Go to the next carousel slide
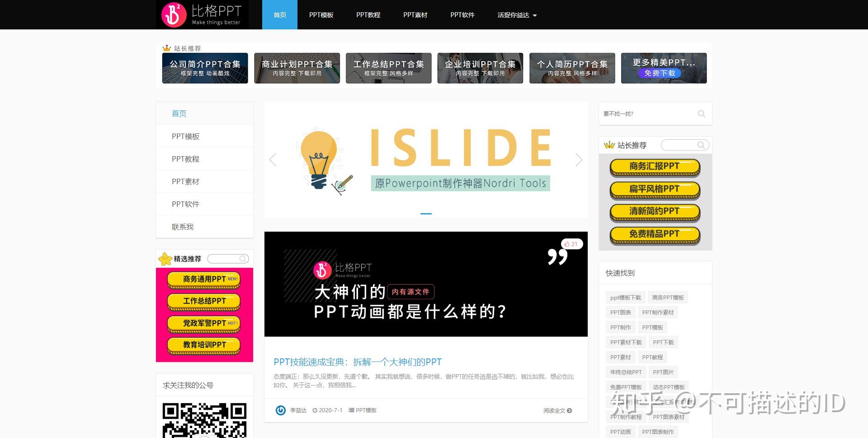 pyautogui.click(x=579, y=160)
